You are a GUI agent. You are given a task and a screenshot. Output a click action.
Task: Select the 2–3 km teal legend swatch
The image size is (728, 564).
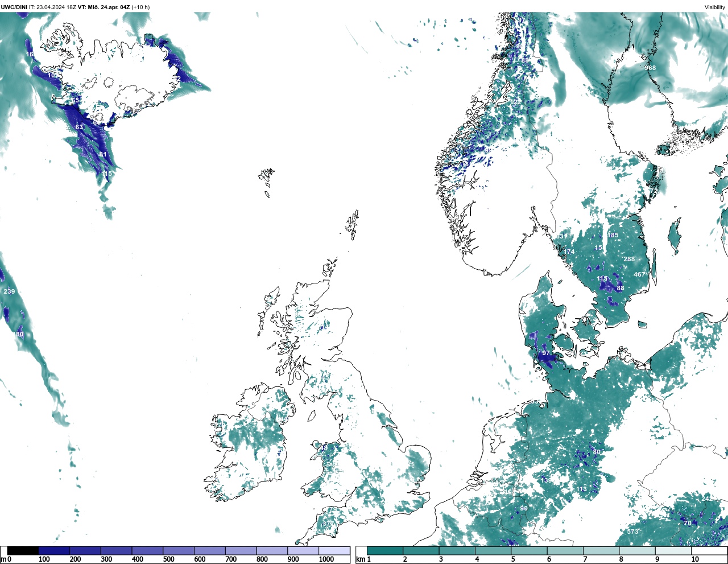click(x=421, y=551)
